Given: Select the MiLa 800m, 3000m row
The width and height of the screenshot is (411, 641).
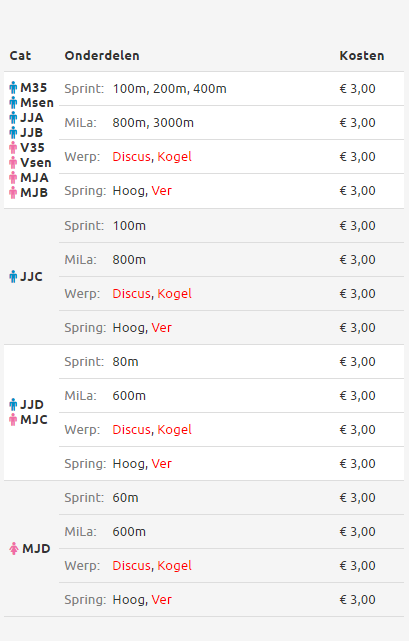Looking at the screenshot, I should (x=231, y=123).
